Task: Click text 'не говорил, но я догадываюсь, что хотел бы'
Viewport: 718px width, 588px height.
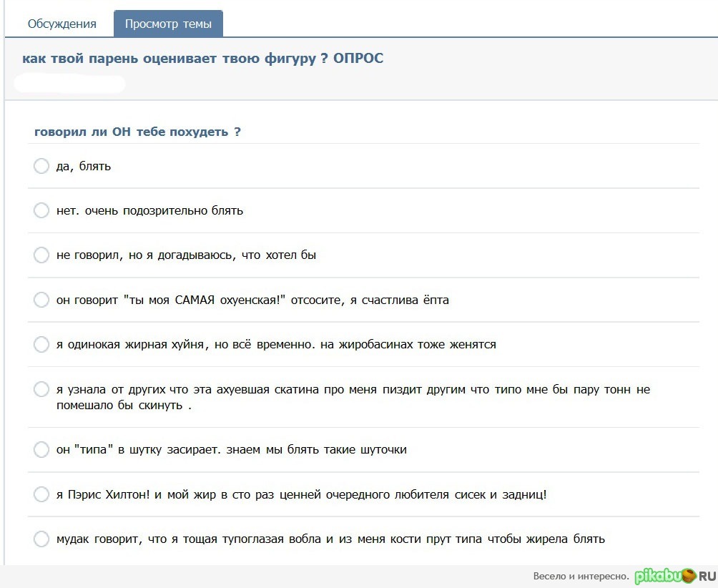Action: pos(187,255)
